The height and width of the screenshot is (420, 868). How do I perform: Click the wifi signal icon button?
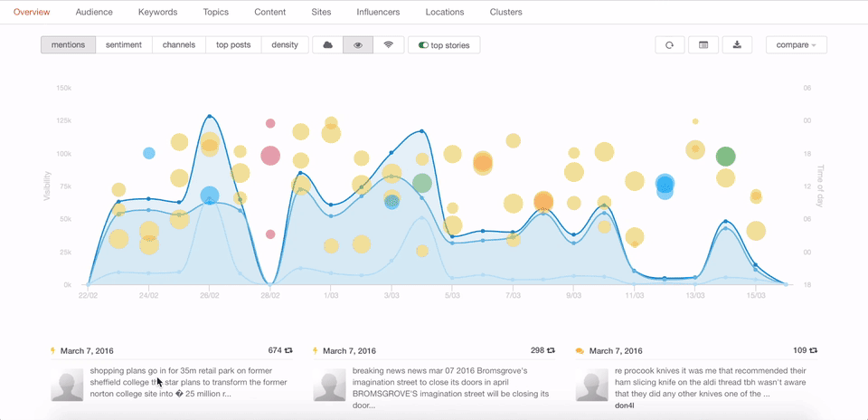(x=389, y=45)
